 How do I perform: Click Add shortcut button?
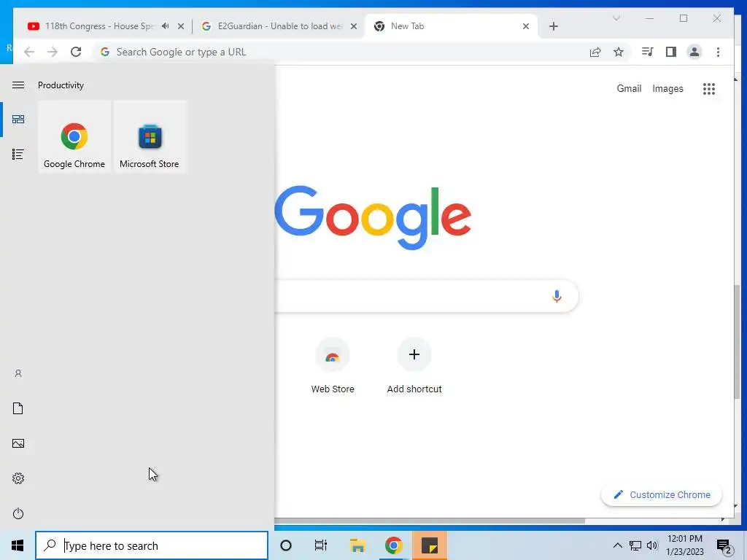tap(414, 365)
